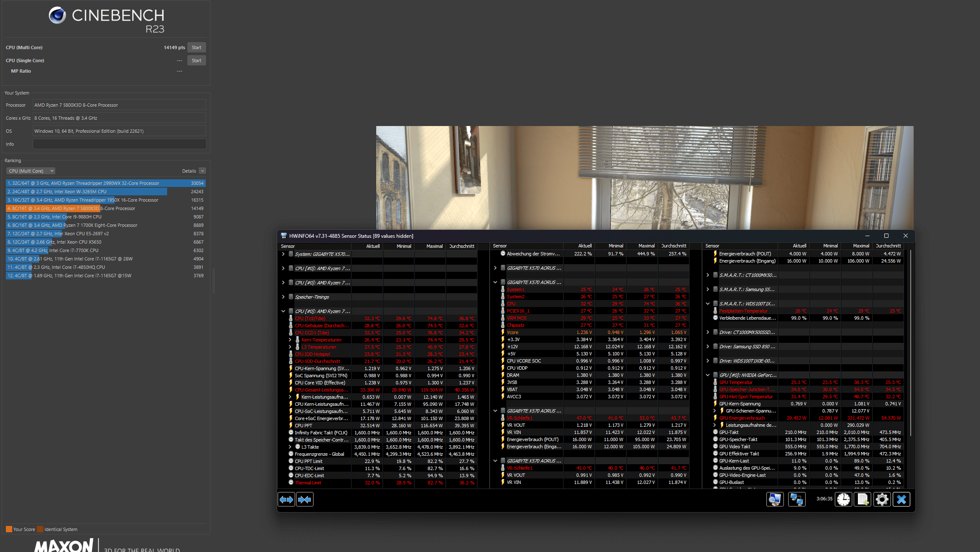Expand the L3 Takte sub-rows
Viewport: 980px width, 552px height.
pos(290,447)
